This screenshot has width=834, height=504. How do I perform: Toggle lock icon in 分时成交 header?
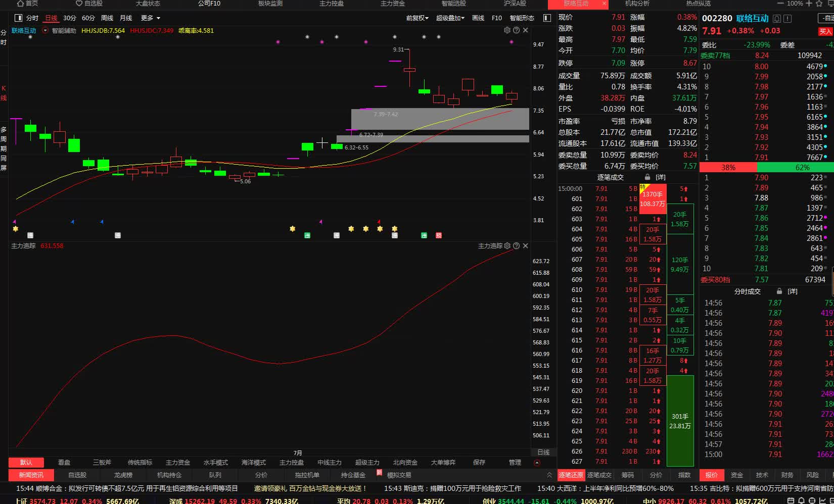click(x=779, y=291)
